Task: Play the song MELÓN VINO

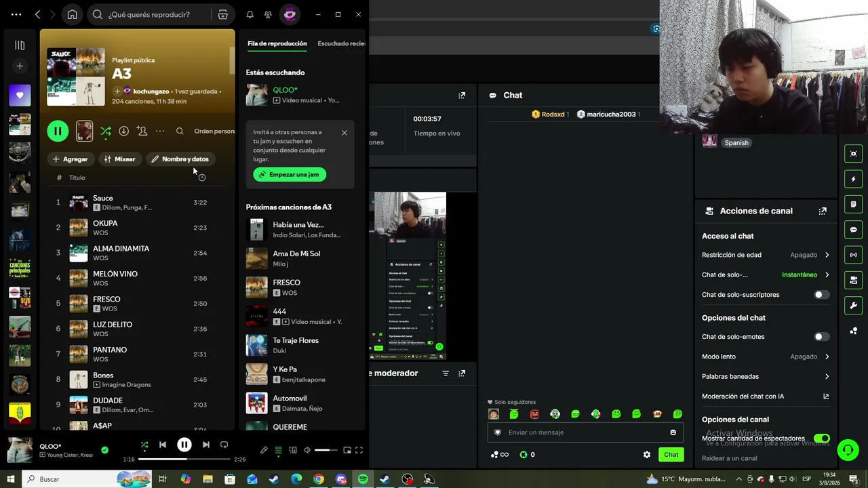Action: [136, 278]
